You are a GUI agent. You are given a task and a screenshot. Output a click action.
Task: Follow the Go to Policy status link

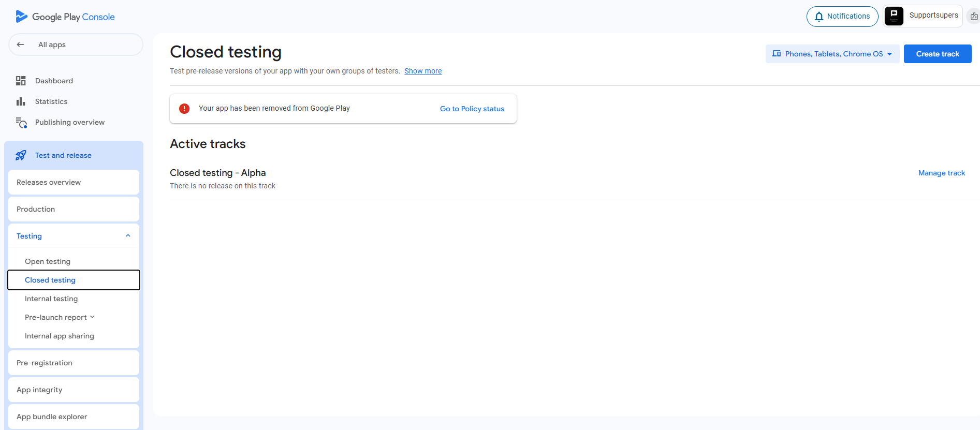pos(472,109)
